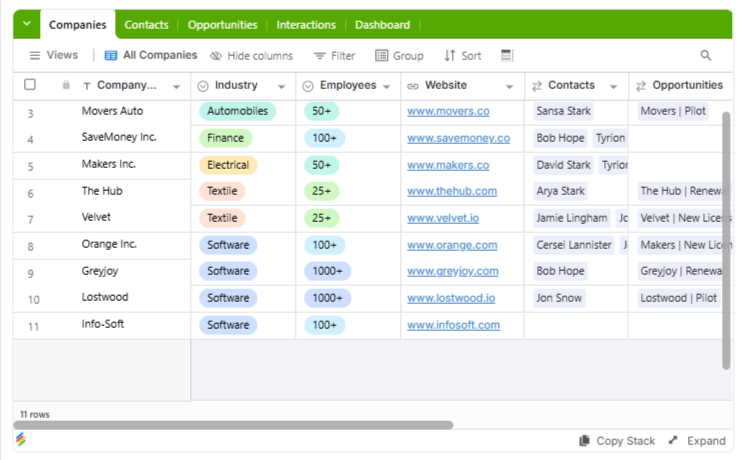Open the www.velvet.io link
Viewport: 749px width, 460px height.
443,218
